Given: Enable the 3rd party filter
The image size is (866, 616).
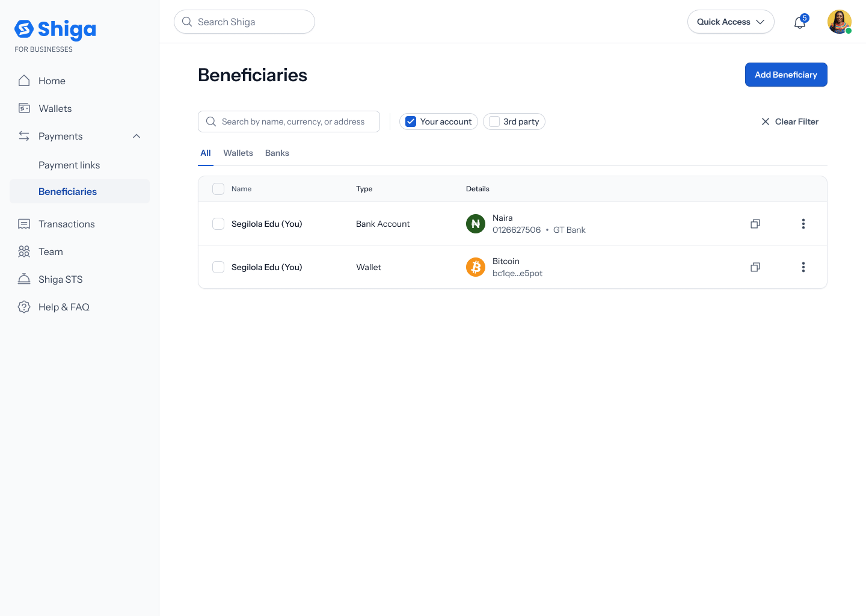Looking at the screenshot, I should [494, 122].
